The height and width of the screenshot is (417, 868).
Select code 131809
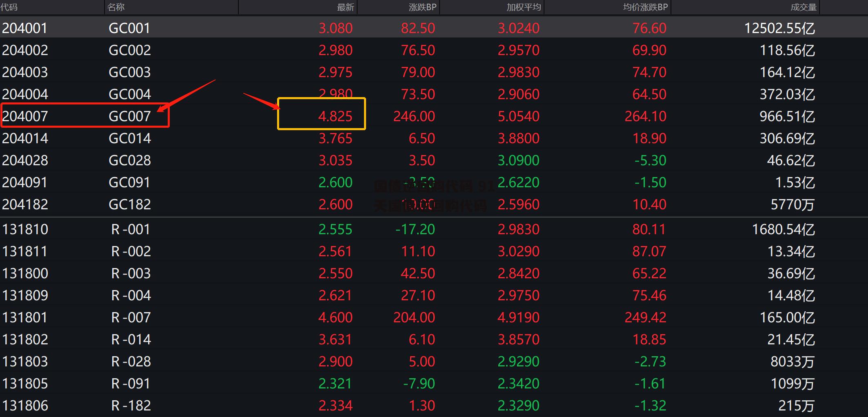point(25,295)
